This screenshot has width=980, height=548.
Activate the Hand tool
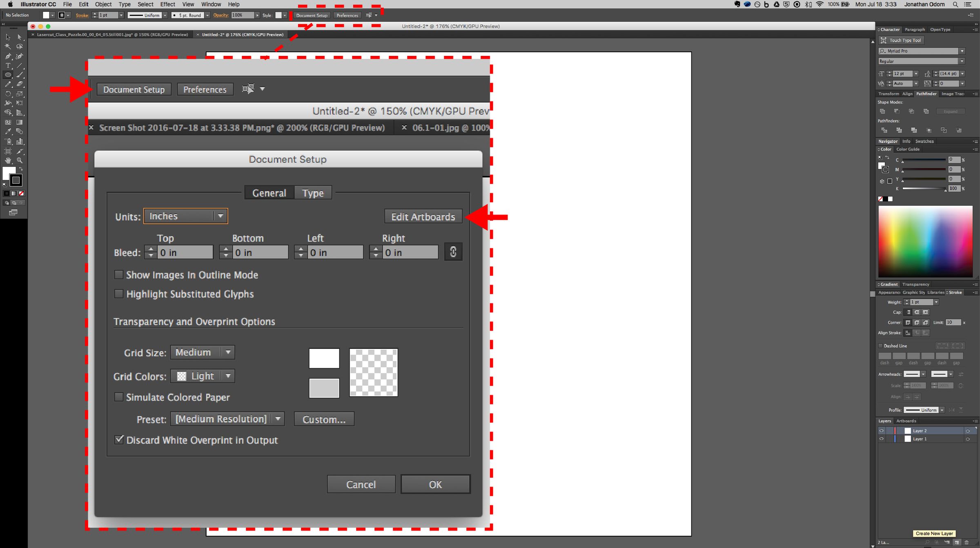pyautogui.click(x=8, y=160)
